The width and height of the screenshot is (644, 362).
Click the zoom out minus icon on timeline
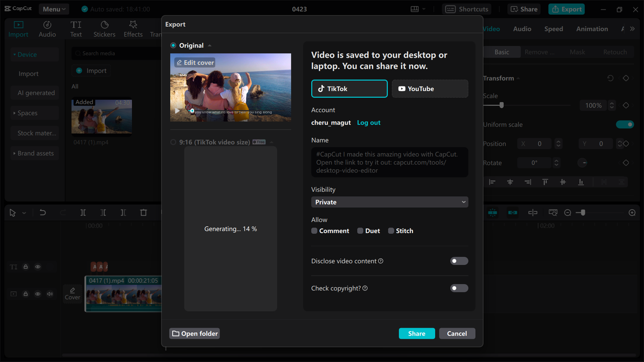568,213
